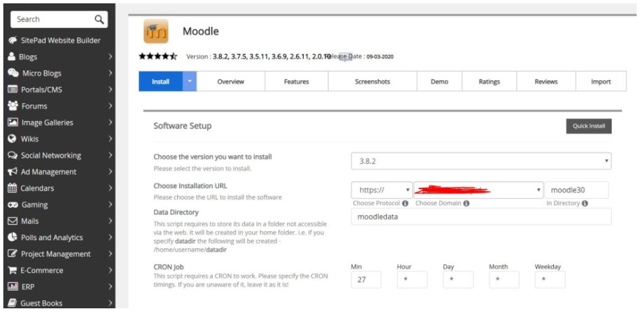Expand the Micro Blogs category arrow
Screen dimensions: 644x313
pyautogui.click(x=110, y=73)
